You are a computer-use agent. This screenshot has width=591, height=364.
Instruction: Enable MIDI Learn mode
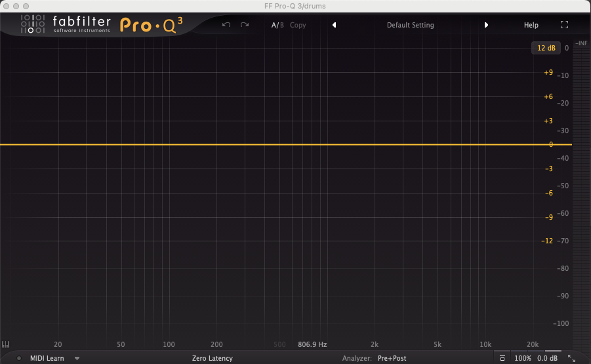47,358
